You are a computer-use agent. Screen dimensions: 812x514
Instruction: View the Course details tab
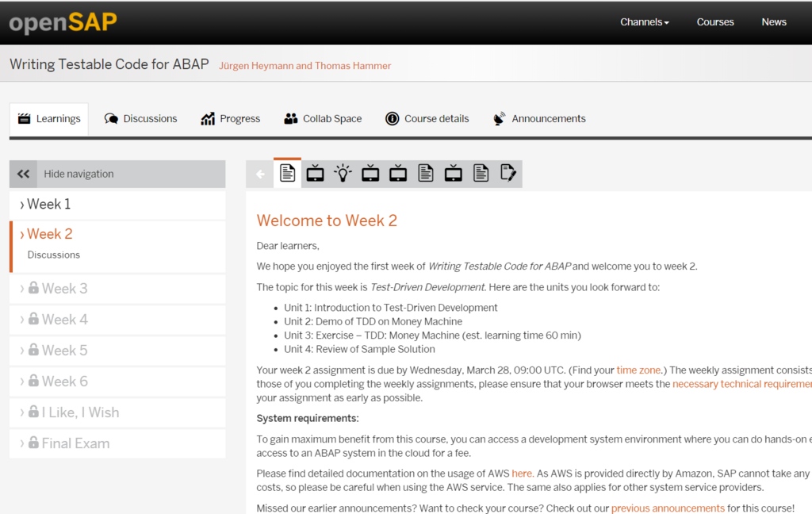[x=427, y=119]
